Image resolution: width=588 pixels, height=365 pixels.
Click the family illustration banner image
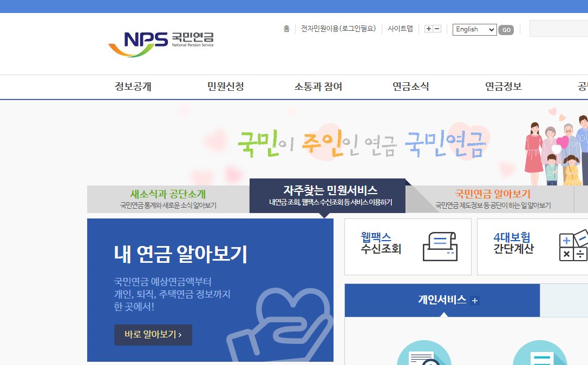point(557,148)
